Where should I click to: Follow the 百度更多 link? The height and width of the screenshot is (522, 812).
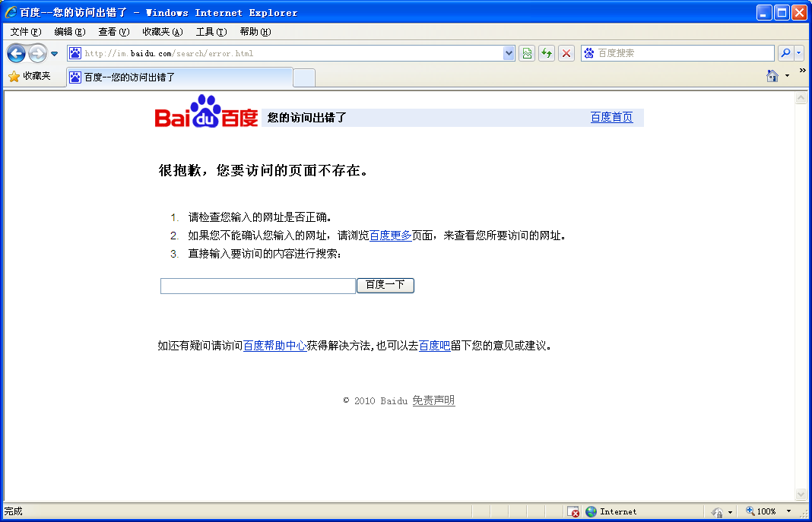click(390, 236)
